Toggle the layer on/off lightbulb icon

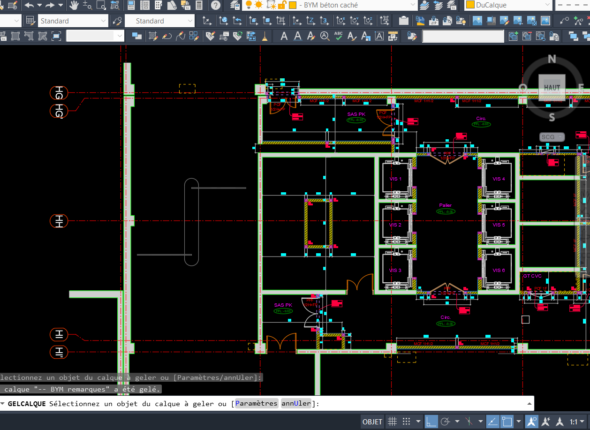coord(248,5)
